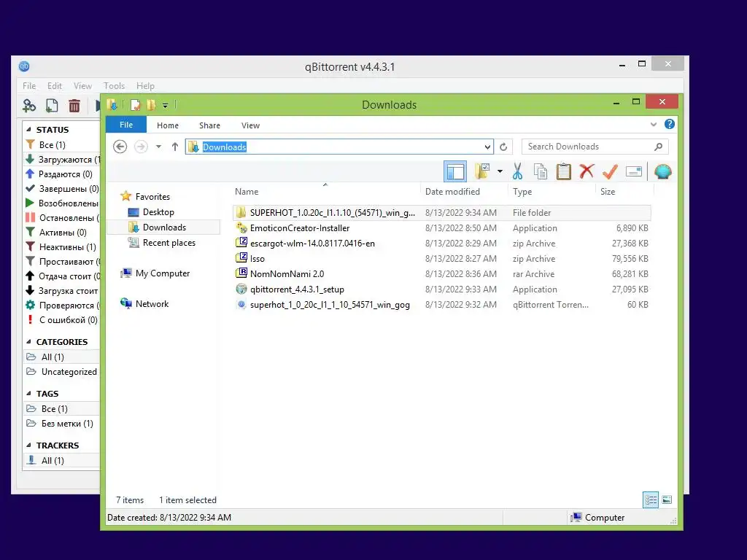Viewport: 747px width, 560px height.
Task: Click Add Torrent Link icon in qBittorrent
Action: coord(29,105)
